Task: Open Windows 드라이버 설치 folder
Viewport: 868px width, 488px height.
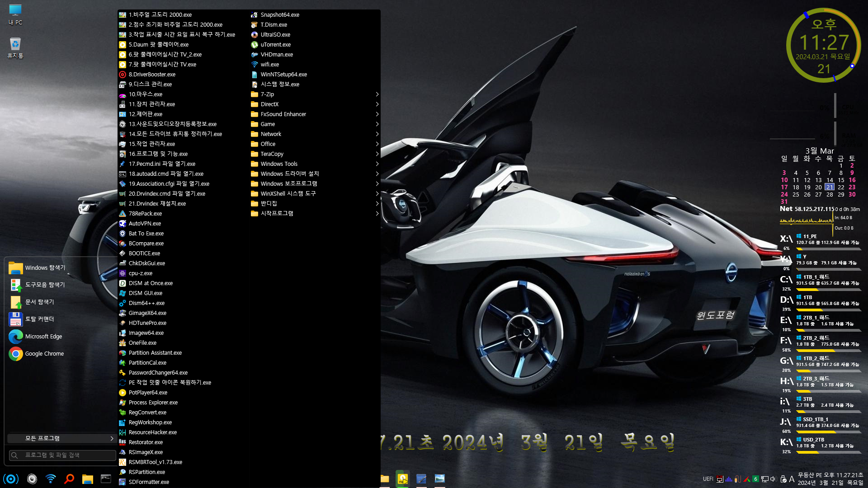Action: [315, 174]
